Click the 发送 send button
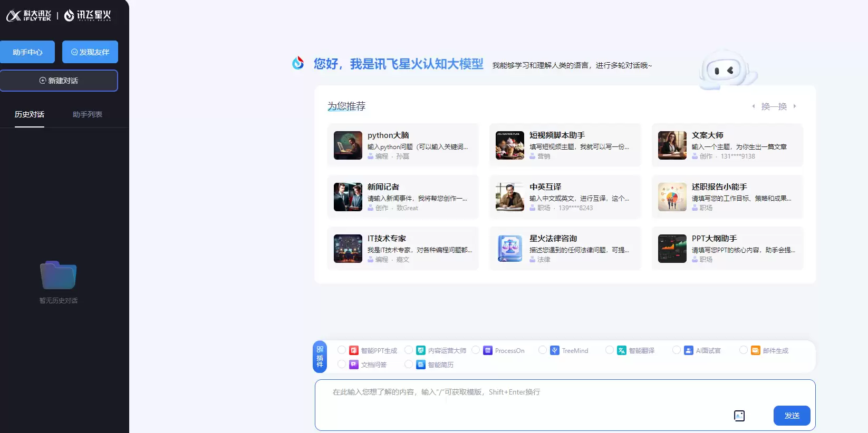This screenshot has height=433, width=868. click(792, 416)
